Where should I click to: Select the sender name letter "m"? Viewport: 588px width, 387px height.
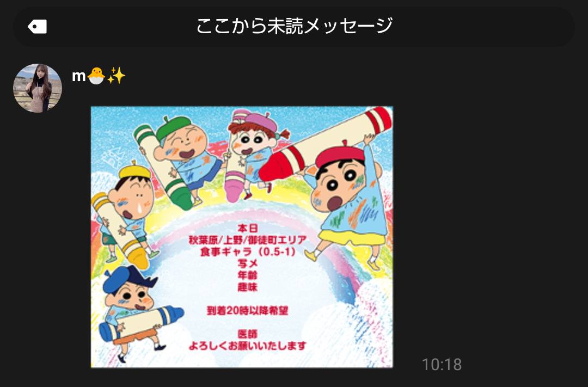79,77
